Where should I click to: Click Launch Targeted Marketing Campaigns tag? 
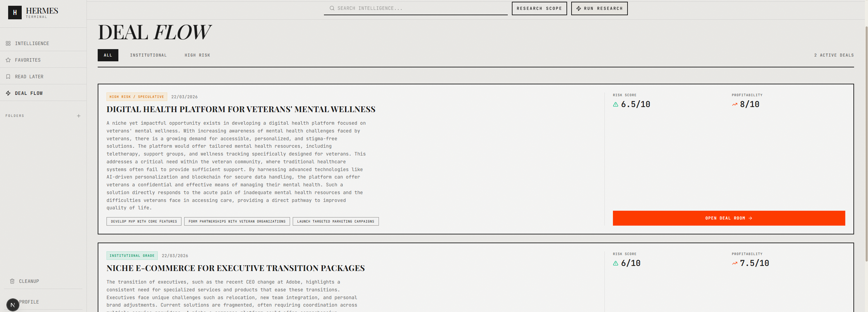tap(335, 221)
